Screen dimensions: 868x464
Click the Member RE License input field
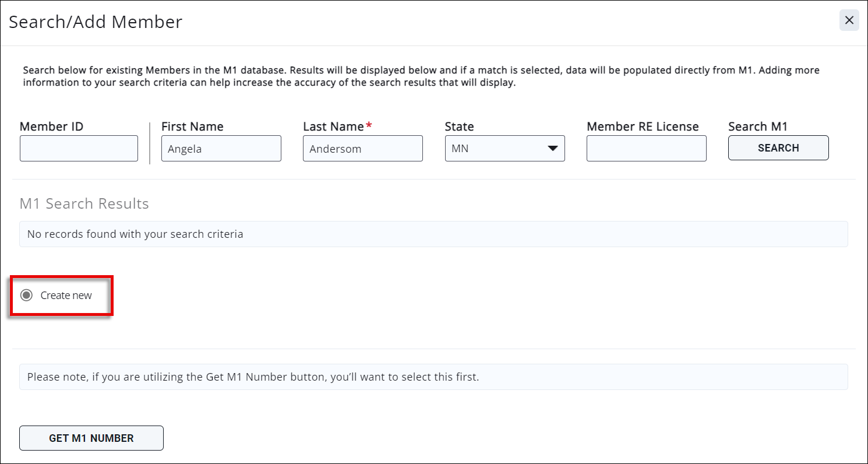(x=646, y=148)
